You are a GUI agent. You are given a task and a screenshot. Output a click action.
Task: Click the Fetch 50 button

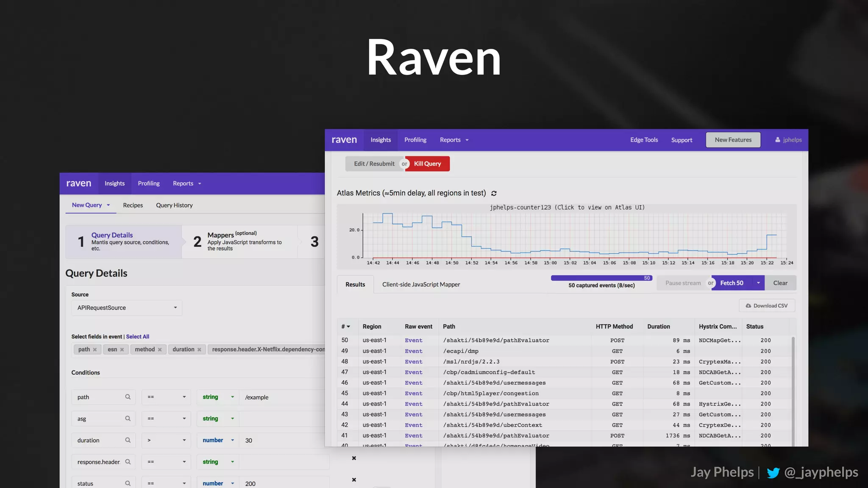(x=732, y=283)
